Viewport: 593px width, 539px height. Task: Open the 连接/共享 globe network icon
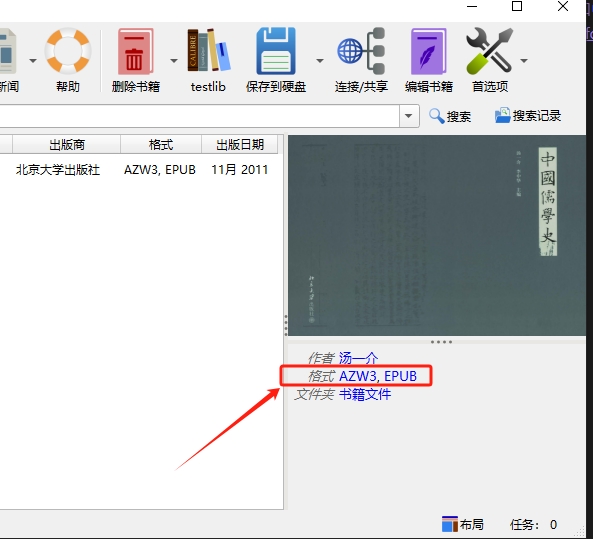click(361, 51)
